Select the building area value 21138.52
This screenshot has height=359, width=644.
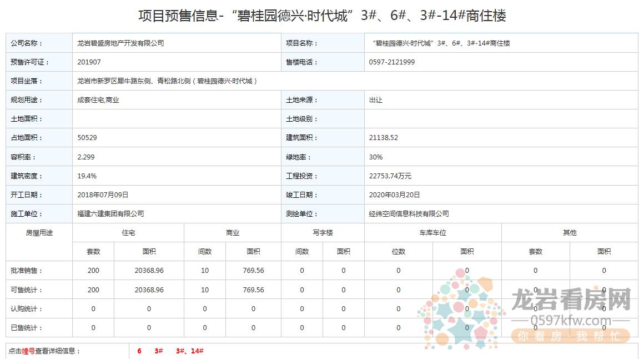[x=384, y=138]
